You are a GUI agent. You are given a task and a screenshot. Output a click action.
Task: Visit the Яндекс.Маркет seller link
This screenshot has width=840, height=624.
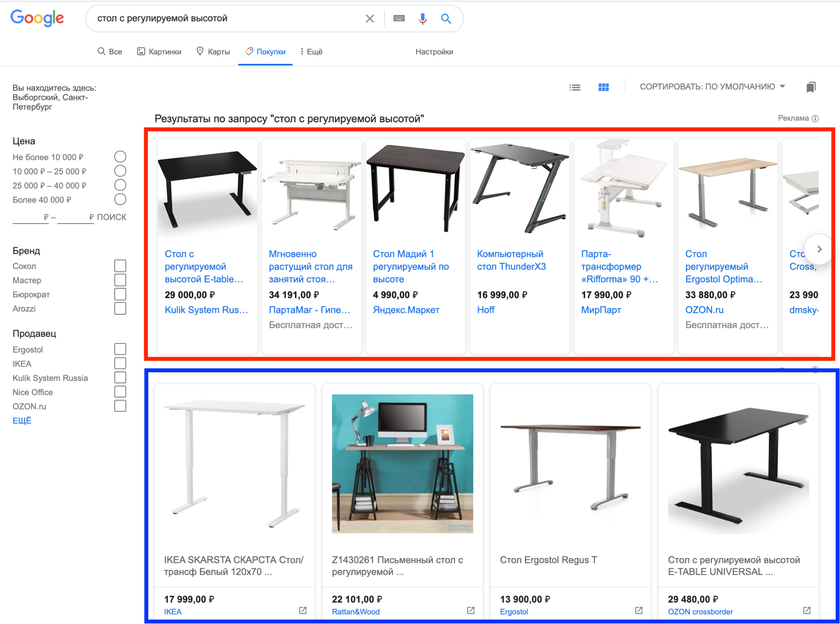coord(406,310)
